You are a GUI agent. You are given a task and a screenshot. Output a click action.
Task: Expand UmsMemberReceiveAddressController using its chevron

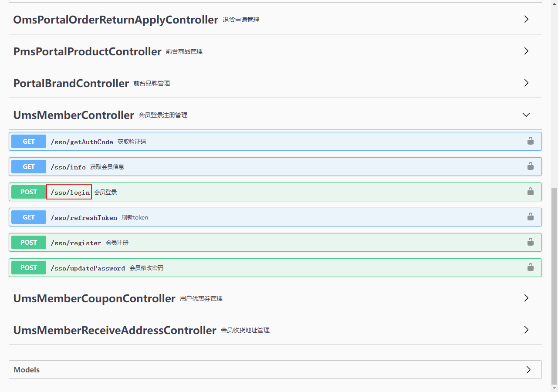pyautogui.click(x=526, y=330)
